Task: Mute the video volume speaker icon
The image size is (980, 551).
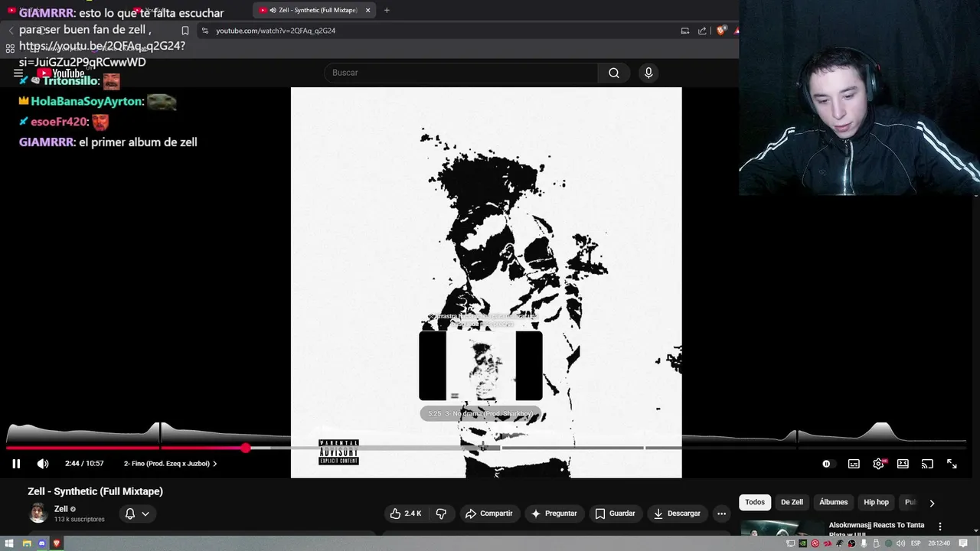Action: 43,464
